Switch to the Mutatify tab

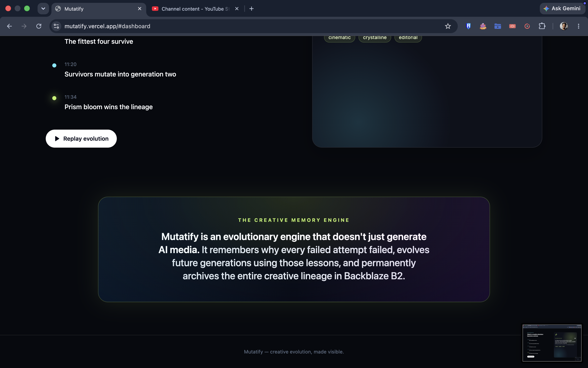click(99, 9)
